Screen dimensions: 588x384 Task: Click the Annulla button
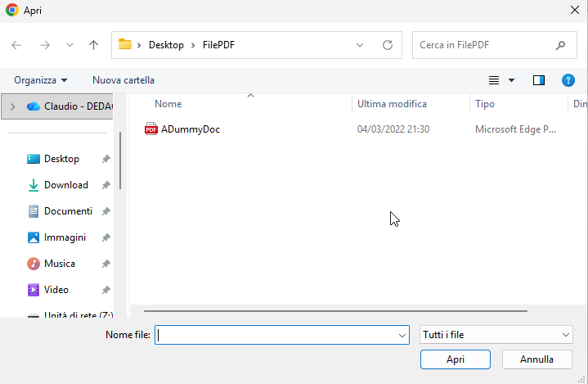(x=536, y=359)
